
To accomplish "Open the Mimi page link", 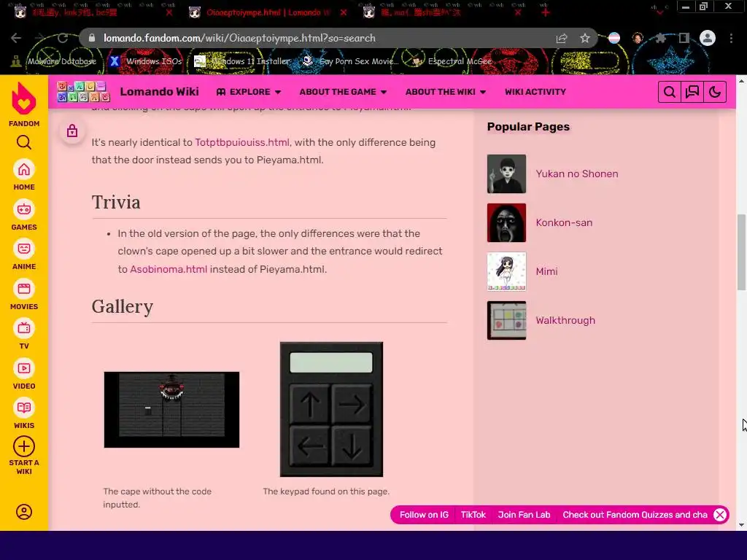I will tap(546, 271).
